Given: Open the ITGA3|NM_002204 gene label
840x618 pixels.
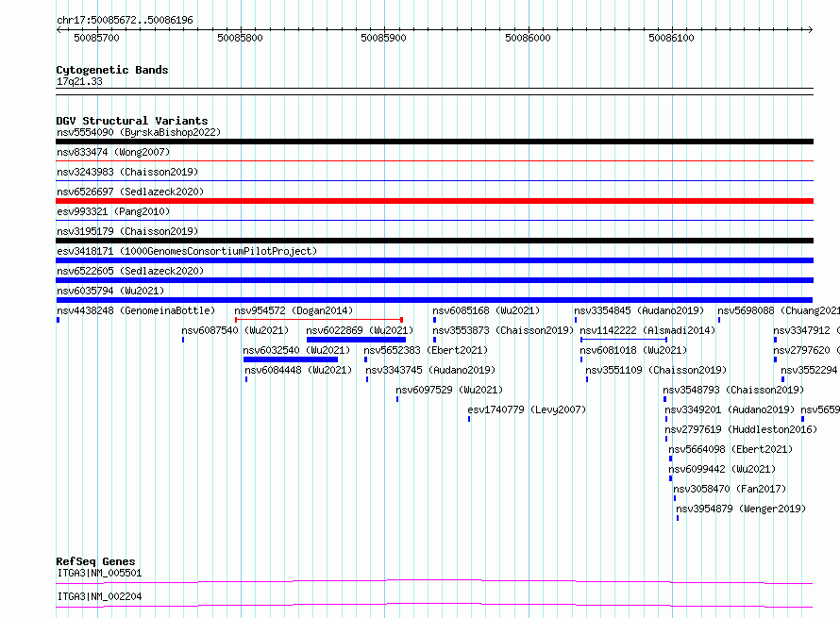Looking at the screenshot, I should [99, 596].
